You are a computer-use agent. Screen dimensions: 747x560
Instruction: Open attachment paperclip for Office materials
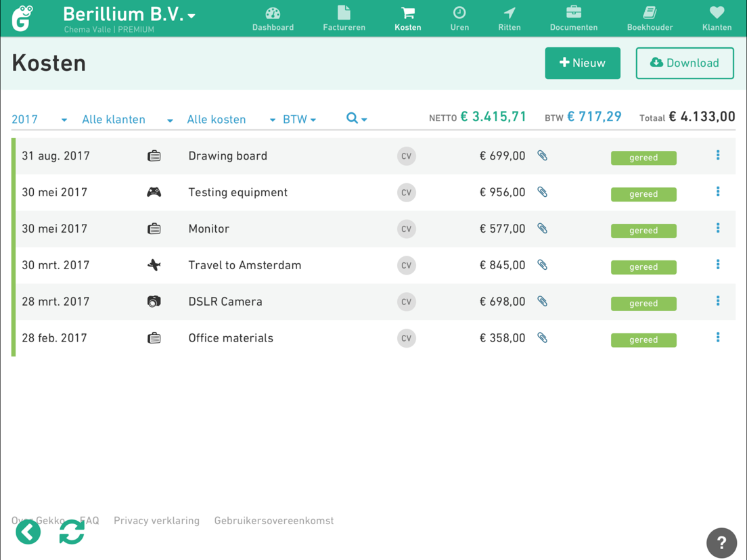[542, 337]
